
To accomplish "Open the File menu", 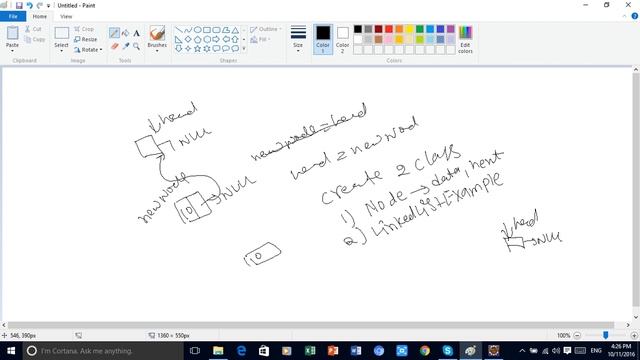I will click(x=13, y=16).
